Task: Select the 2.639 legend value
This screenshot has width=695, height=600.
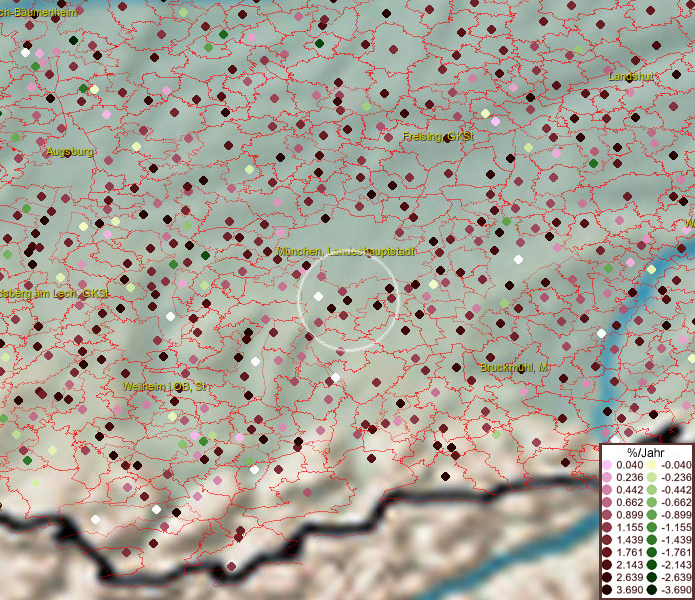Action: [629, 577]
